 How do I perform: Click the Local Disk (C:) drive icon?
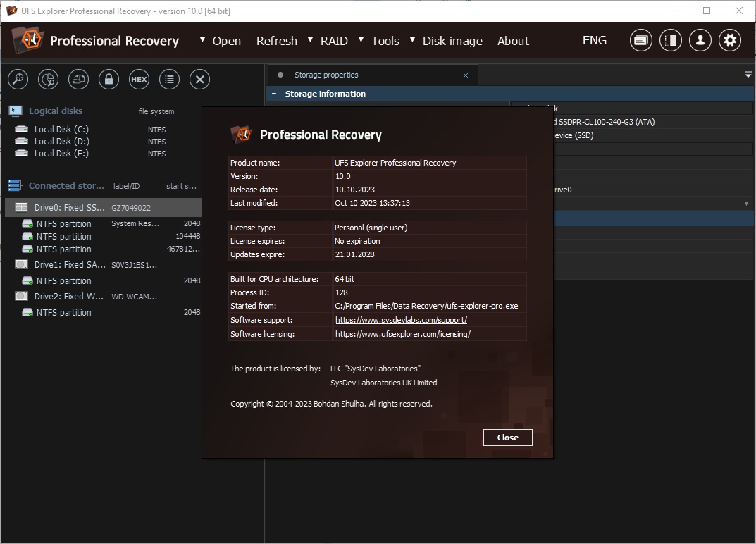[x=21, y=129]
